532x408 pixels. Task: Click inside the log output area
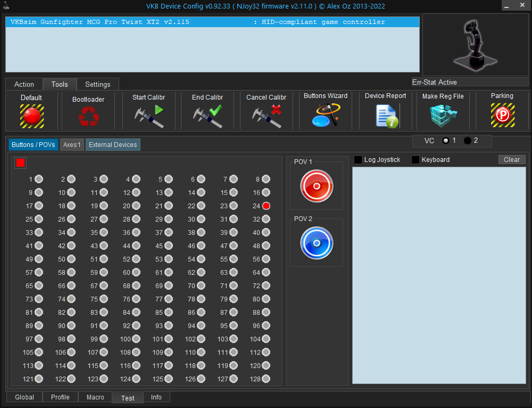tap(439, 275)
